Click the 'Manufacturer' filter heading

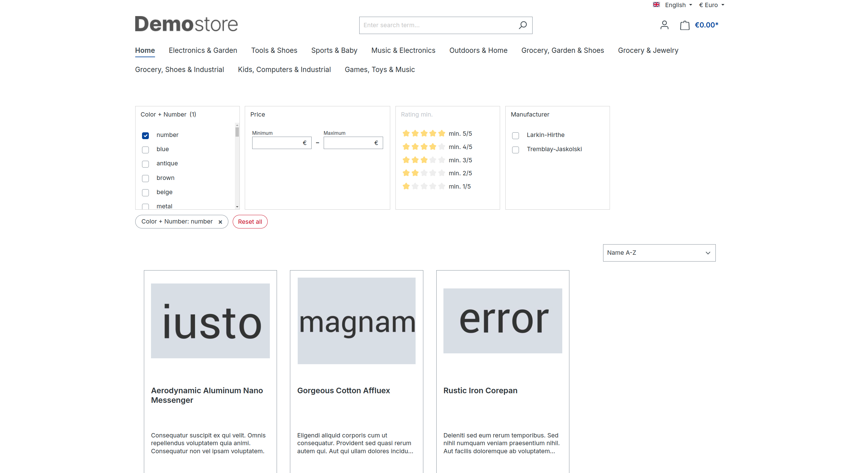point(530,114)
